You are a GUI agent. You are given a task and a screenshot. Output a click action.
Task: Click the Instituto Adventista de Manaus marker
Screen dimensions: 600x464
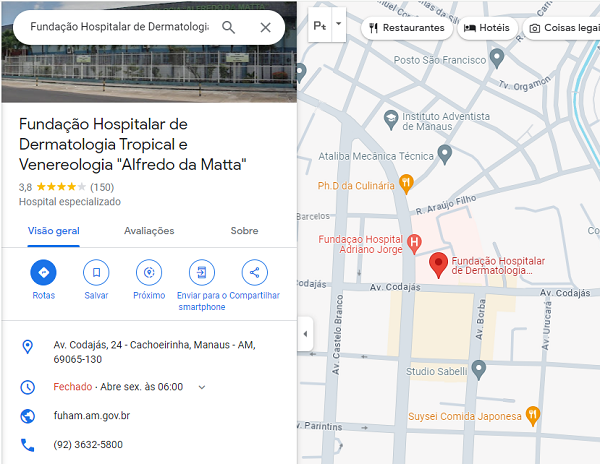[391, 119]
